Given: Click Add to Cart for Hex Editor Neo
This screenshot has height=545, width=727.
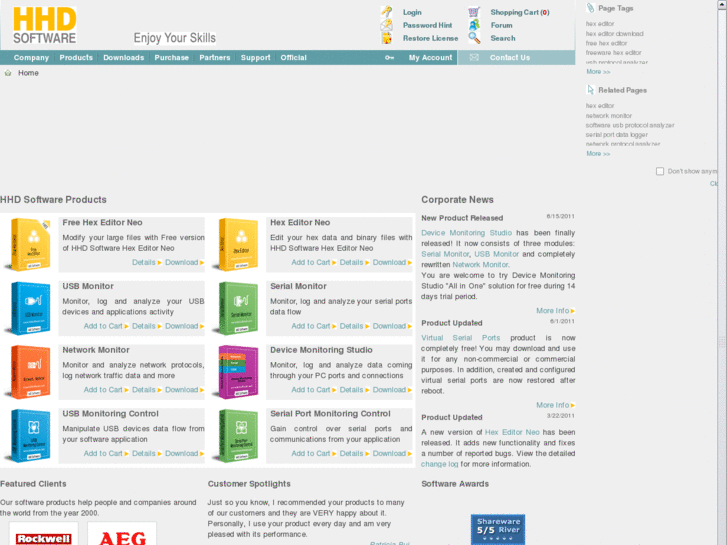Looking at the screenshot, I should point(313,263).
